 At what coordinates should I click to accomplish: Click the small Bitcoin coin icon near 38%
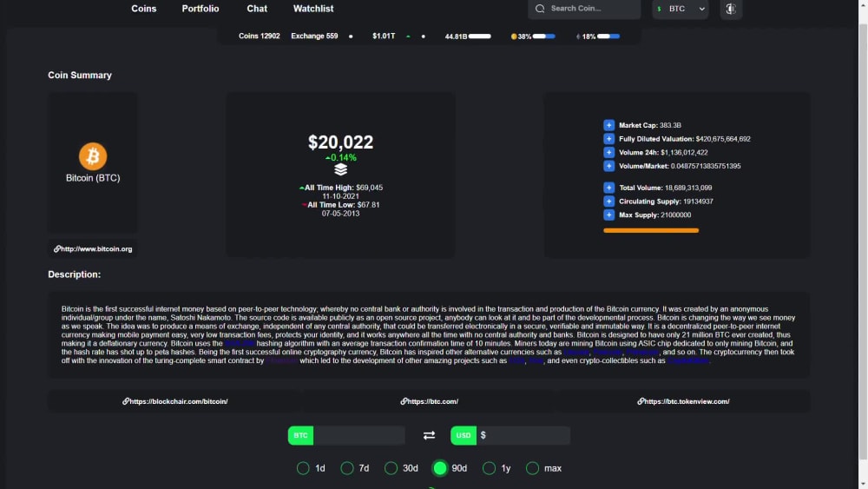pos(514,36)
